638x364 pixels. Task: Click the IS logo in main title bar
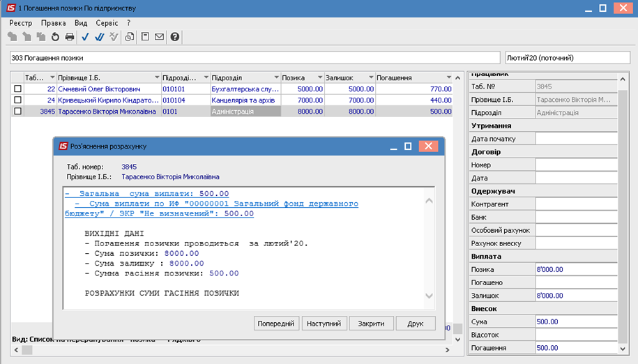[10, 8]
